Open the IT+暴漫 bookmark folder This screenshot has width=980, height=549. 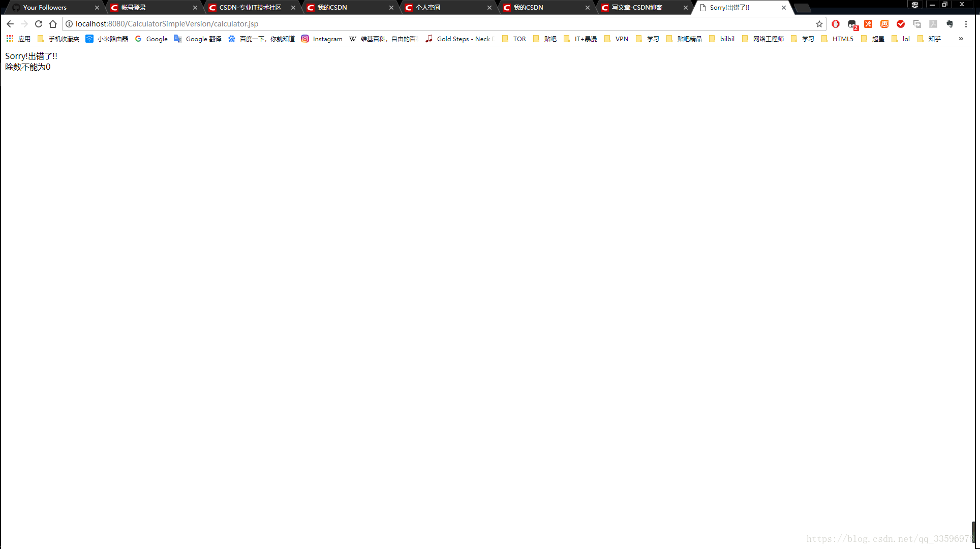(x=580, y=39)
